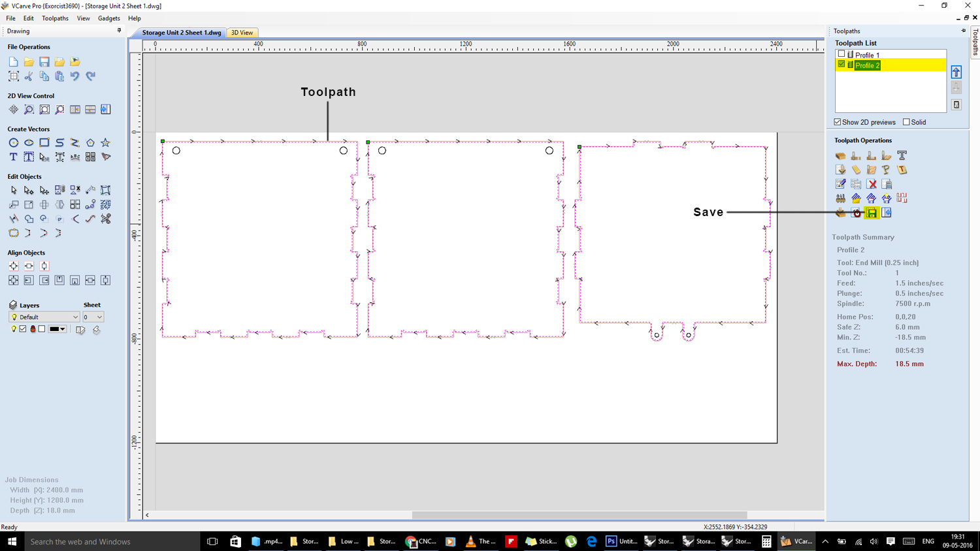Toggle the Show 2D previews checkbox
Image resolution: width=980 pixels, height=551 pixels.
(x=838, y=122)
